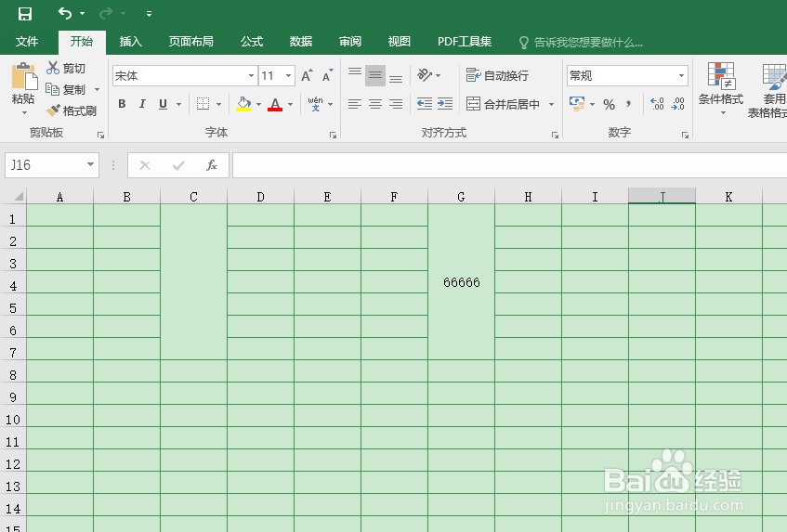Open the undo history dropdown arrow
This screenshot has width=787, height=532.
point(83,14)
